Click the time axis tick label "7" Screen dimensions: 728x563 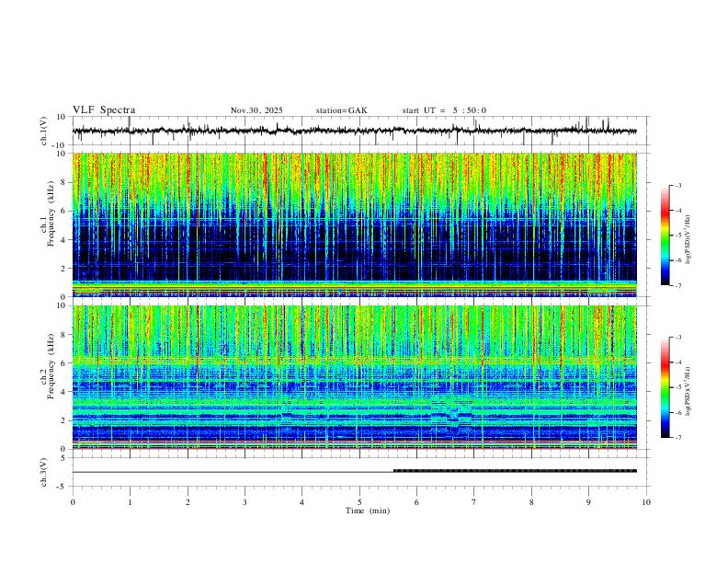(474, 502)
